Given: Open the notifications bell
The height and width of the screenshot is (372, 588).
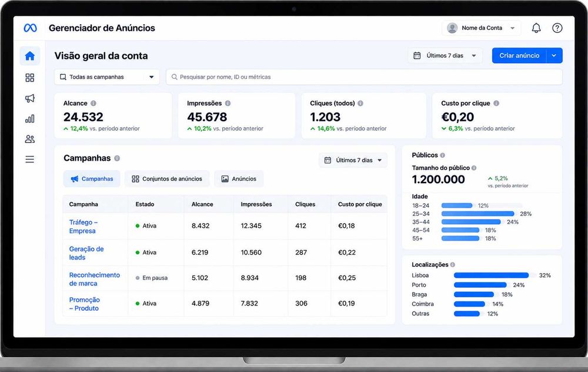Looking at the screenshot, I should [536, 28].
